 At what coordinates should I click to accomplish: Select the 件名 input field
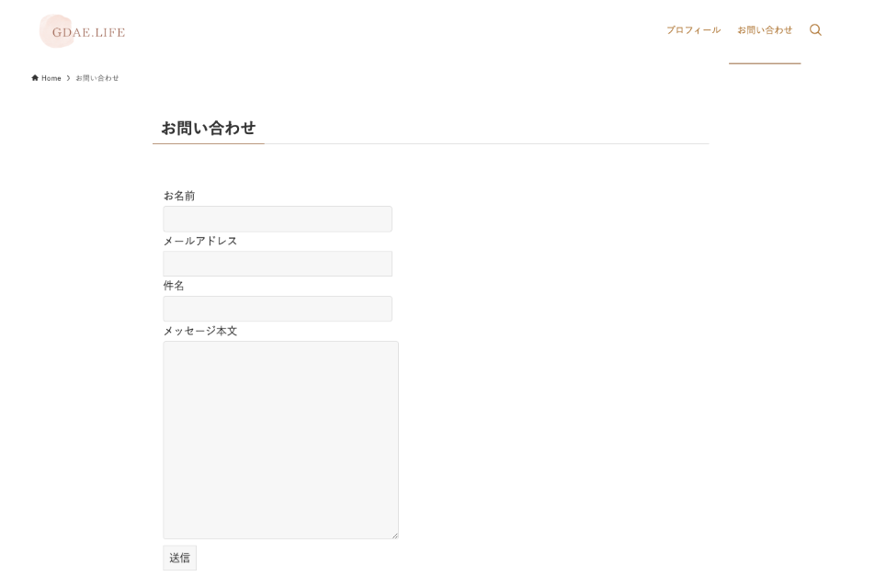[x=278, y=309]
